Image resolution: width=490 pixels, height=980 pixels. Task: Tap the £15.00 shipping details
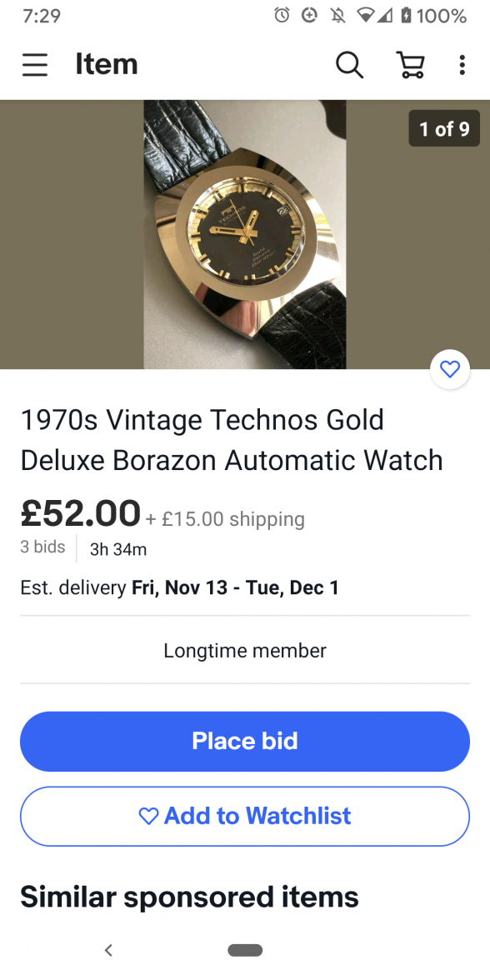tap(226, 518)
